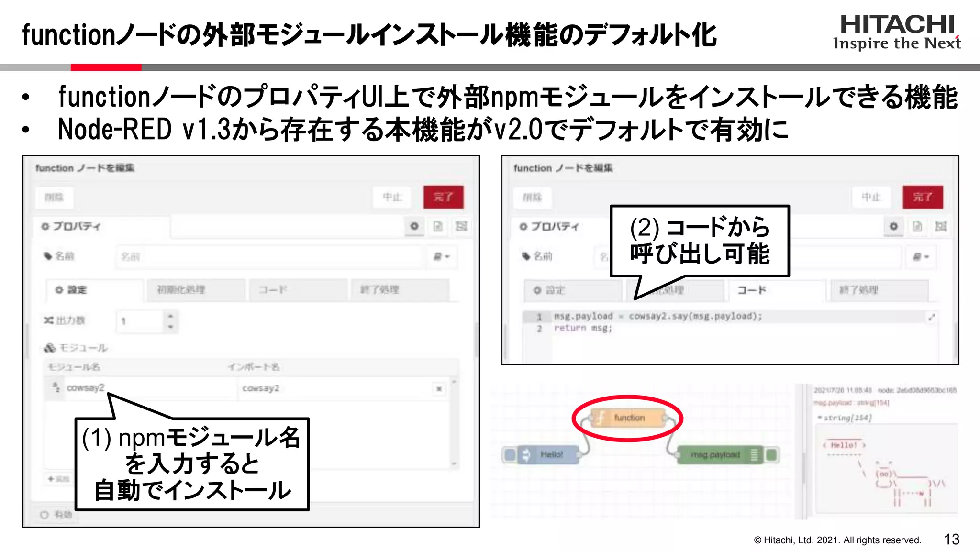Click 中止 in the right function editor

[871, 197]
